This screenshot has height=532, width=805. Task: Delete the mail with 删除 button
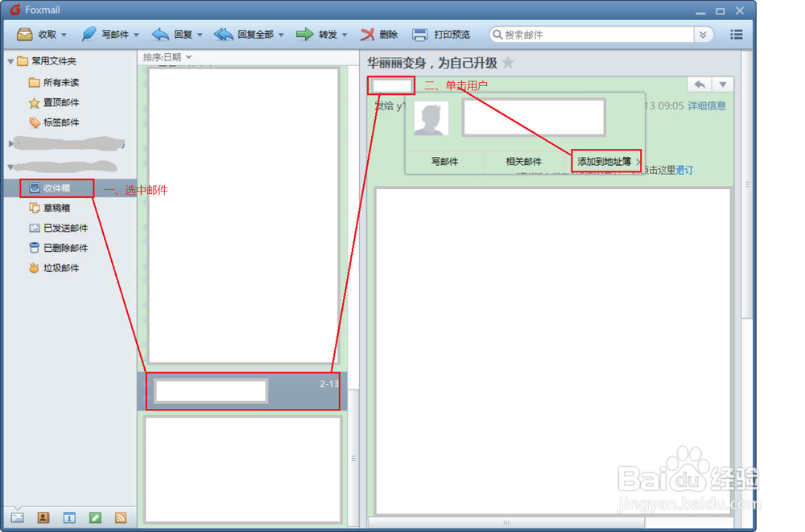[x=379, y=35]
